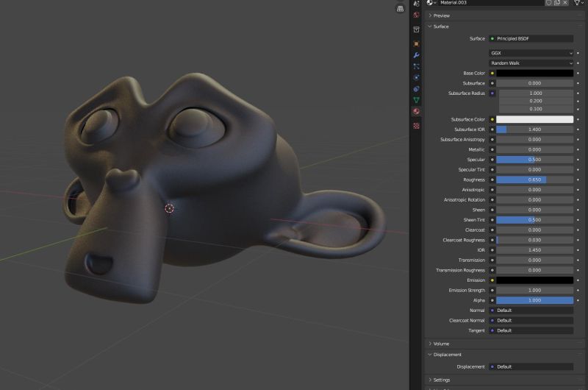Toggle animate dot beside Emission Strength
Image resolution: width=588 pixels, height=390 pixels.
(578, 290)
